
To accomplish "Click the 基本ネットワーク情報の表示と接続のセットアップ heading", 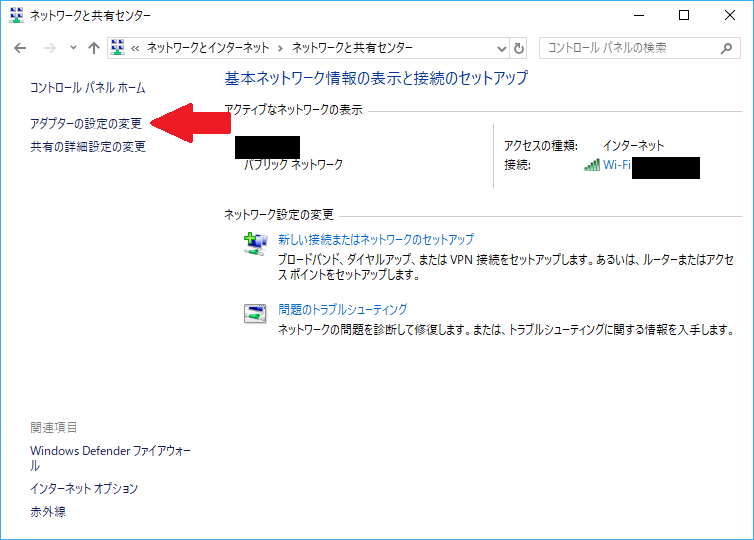I will coord(376,78).
